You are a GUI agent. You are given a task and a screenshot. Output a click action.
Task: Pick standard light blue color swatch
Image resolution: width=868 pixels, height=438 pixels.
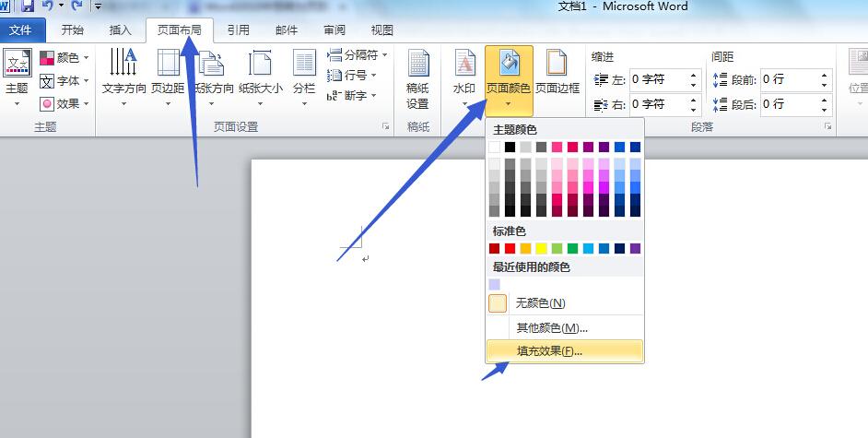tap(589, 249)
